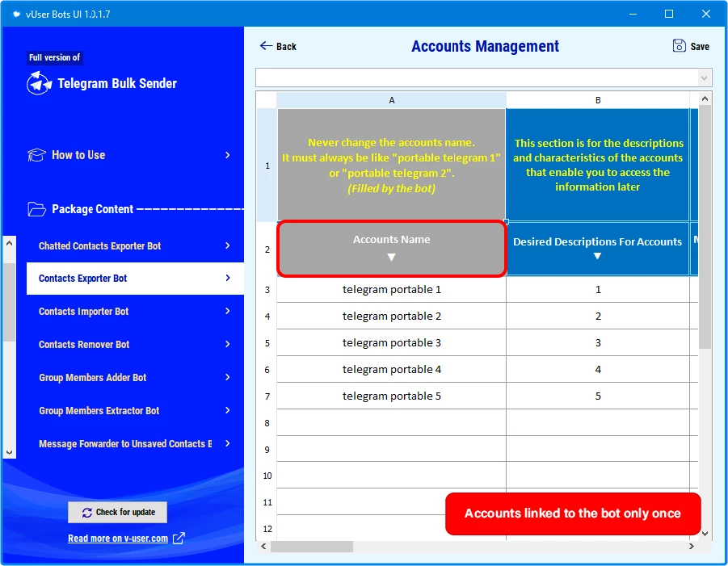Click the vertical scrollbar thumb of spreadsheet

tap(705, 227)
